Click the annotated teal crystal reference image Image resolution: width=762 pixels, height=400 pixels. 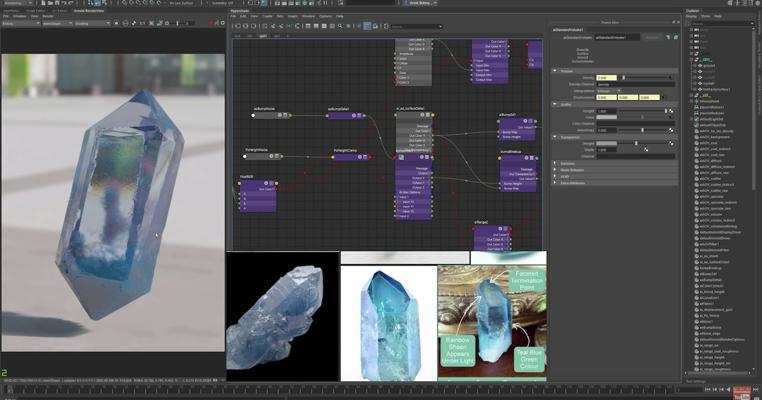click(492, 322)
